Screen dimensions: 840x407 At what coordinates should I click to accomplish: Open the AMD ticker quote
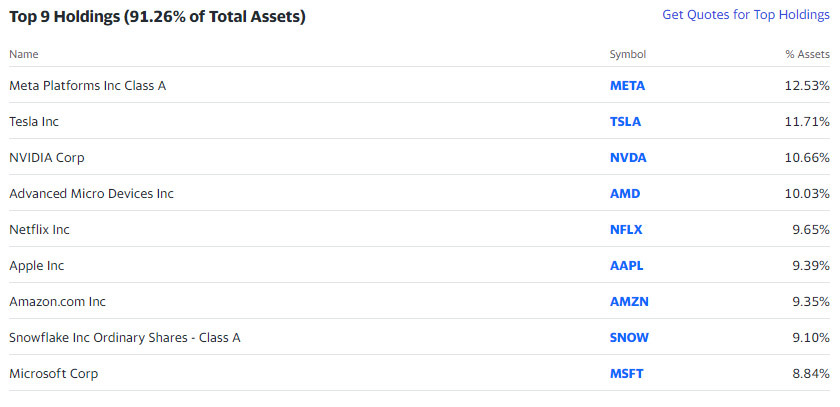625,194
